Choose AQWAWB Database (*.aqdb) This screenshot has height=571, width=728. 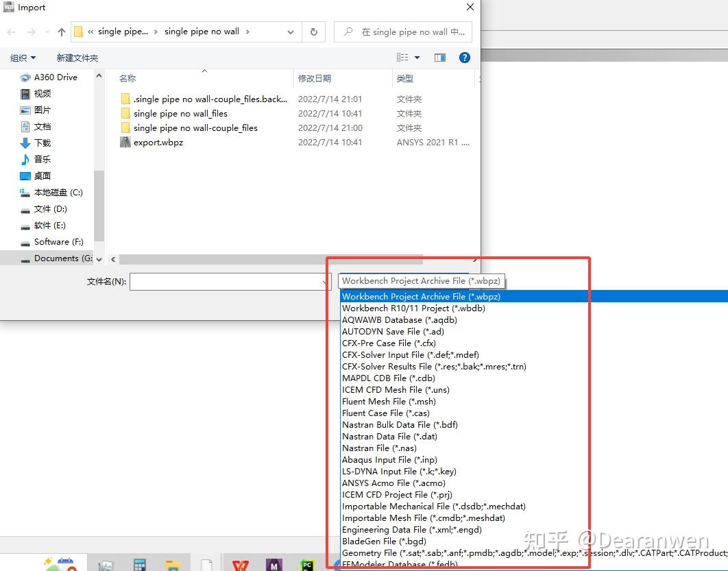point(400,320)
